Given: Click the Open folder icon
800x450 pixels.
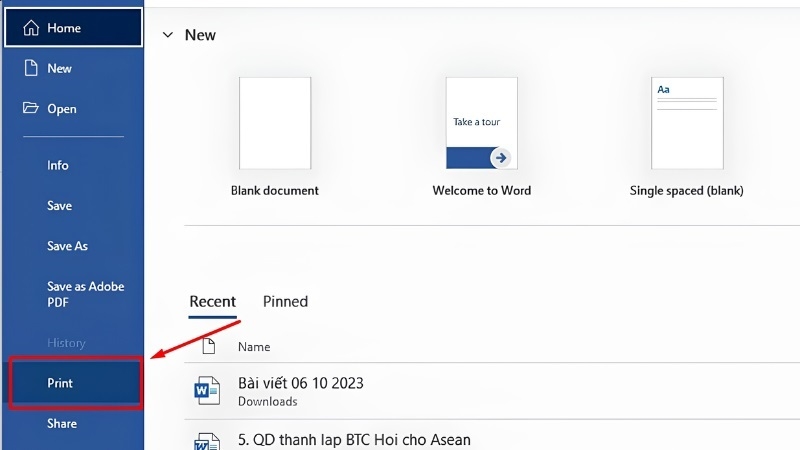Looking at the screenshot, I should [31, 108].
